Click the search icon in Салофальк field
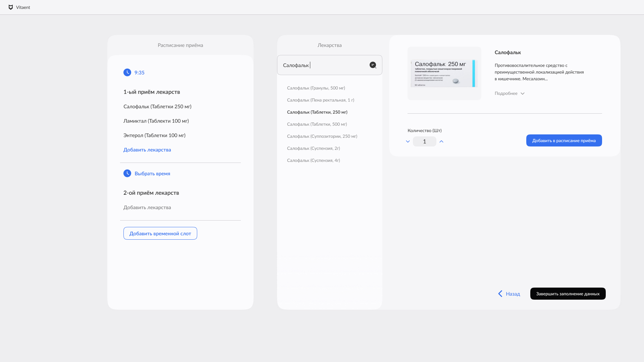644x362 pixels. point(373,65)
